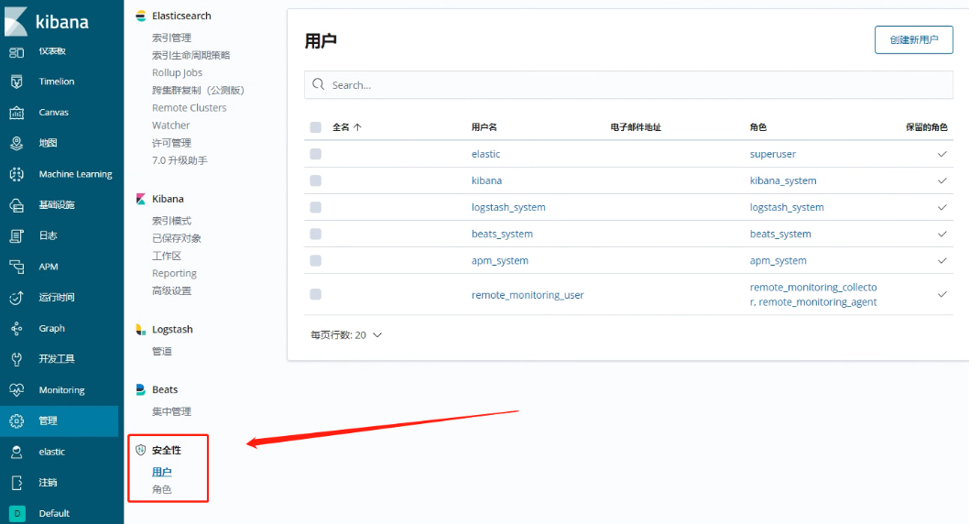Open Remote Clusters menu item
980x524 pixels.
click(190, 107)
